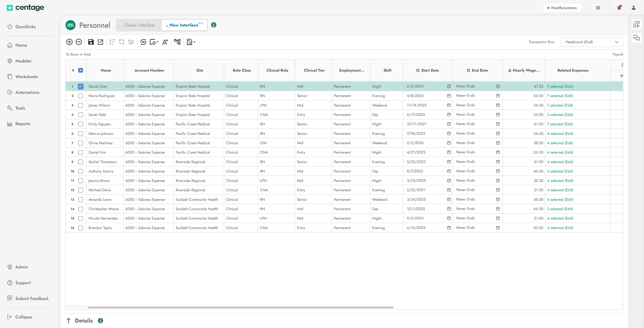Switch to the New Interface tab
The image size is (644, 328).
pos(184,25)
